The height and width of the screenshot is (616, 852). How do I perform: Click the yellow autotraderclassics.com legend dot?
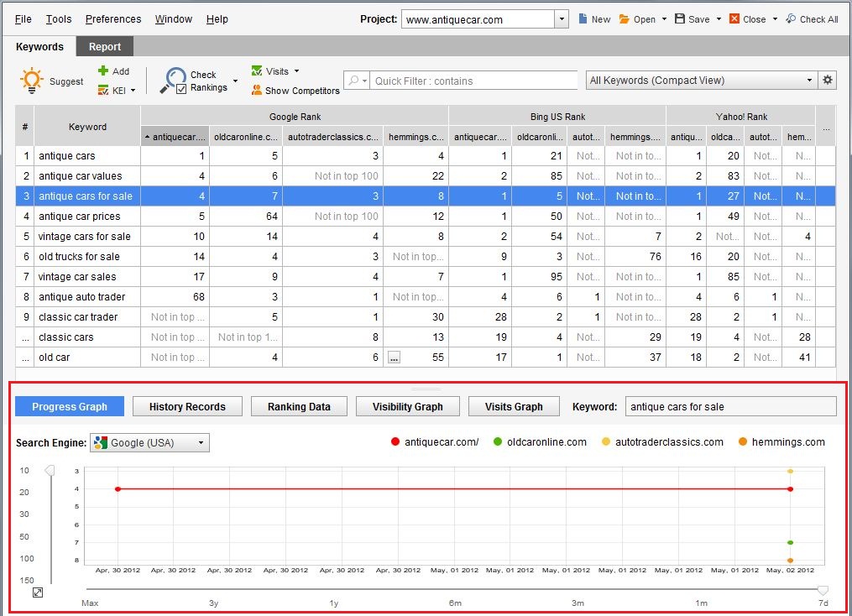606,441
